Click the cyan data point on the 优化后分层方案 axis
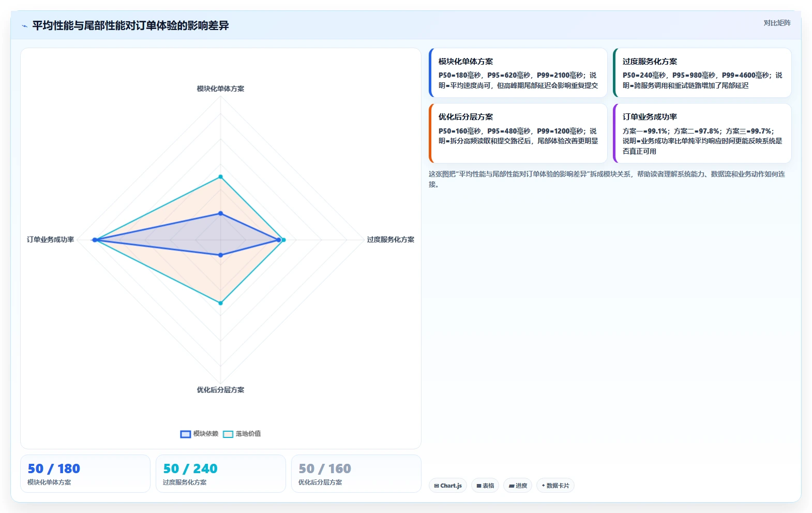Screen dimensions: 812x513 tap(220, 303)
